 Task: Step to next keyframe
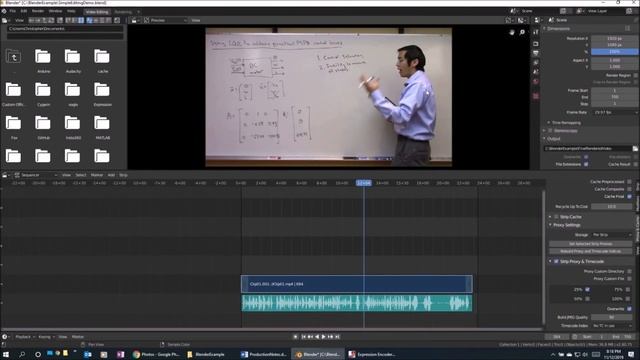[331, 337]
